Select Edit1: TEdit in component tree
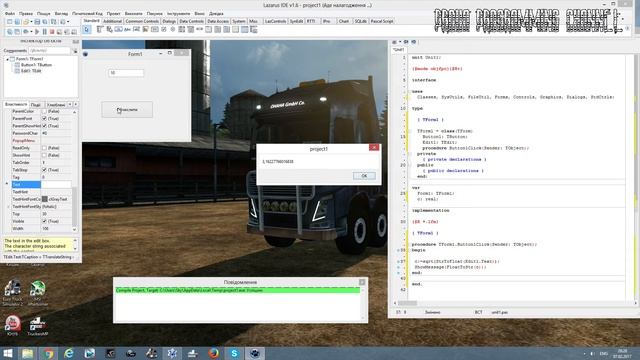This screenshot has height=360, width=640. [31, 71]
